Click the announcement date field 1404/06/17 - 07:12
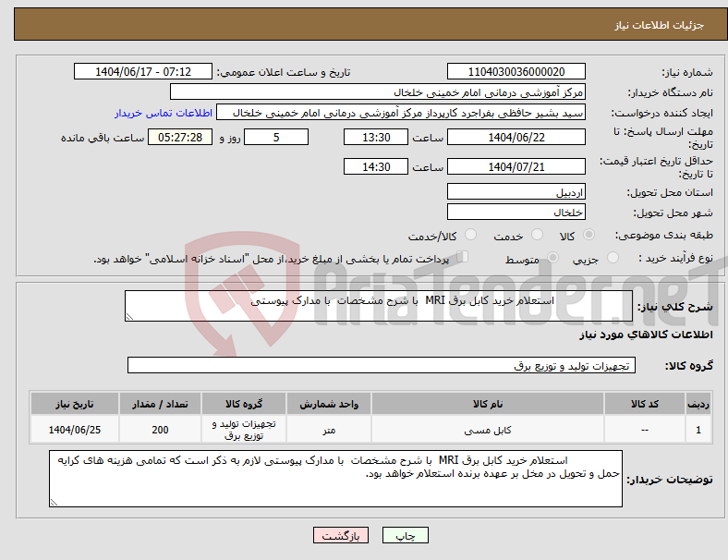The height and width of the screenshot is (560, 728). point(143,71)
